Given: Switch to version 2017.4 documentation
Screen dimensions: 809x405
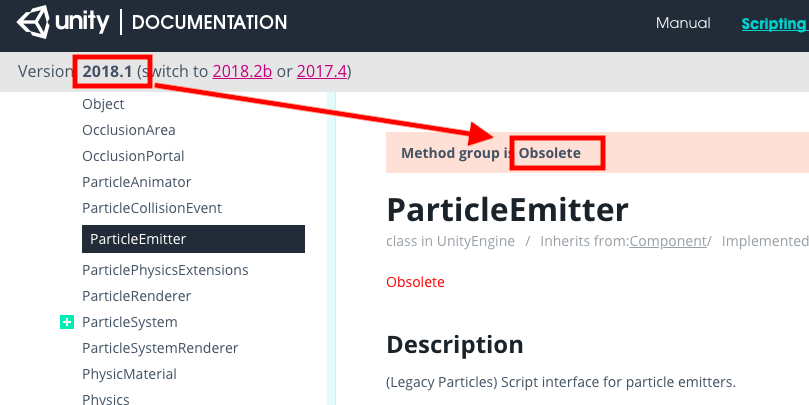Looking at the screenshot, I should [x=321, y=71].
